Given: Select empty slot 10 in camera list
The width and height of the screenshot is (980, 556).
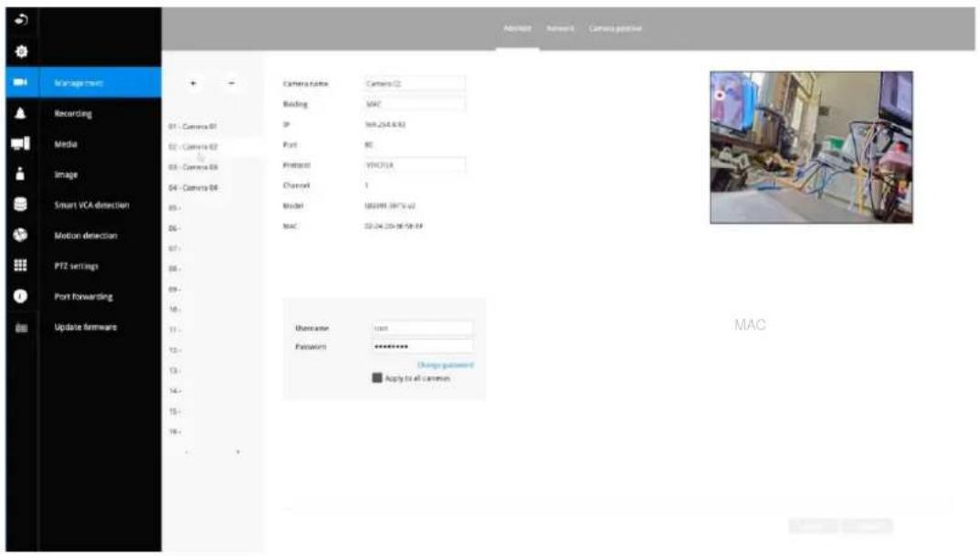Looking at the screenshot, I should pyautogui.click(x=175, y=309).
